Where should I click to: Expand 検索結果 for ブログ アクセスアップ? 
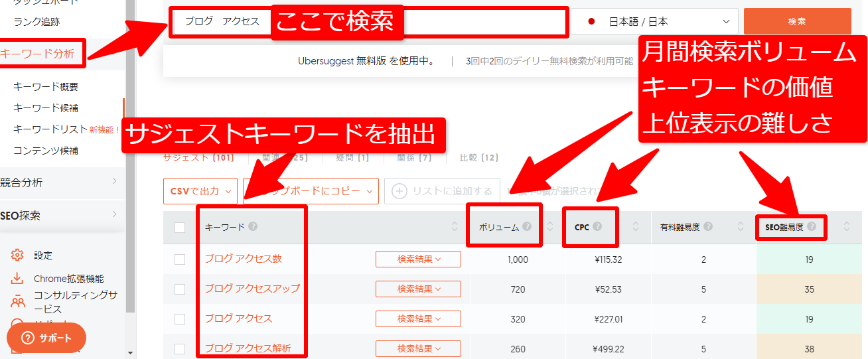point(418,289)
